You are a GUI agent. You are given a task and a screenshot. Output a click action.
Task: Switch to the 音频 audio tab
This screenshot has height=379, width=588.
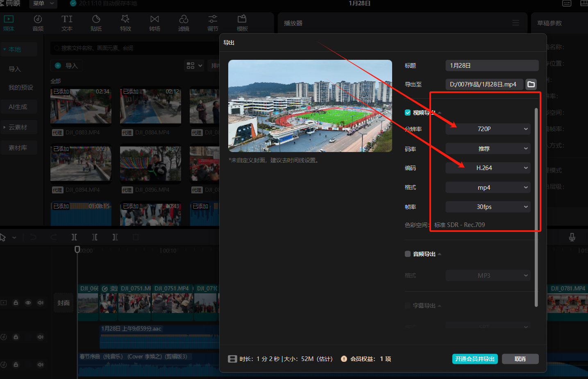pyautogui.click(x=38, y=23)
